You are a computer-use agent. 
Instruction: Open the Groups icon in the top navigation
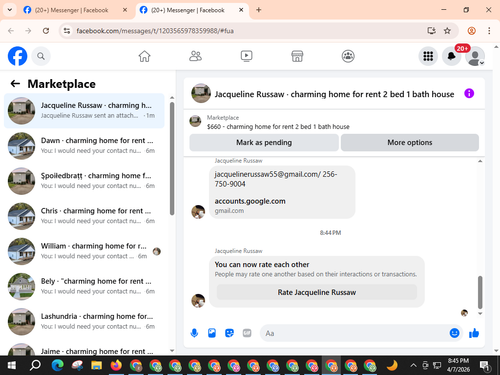(348, 56)
